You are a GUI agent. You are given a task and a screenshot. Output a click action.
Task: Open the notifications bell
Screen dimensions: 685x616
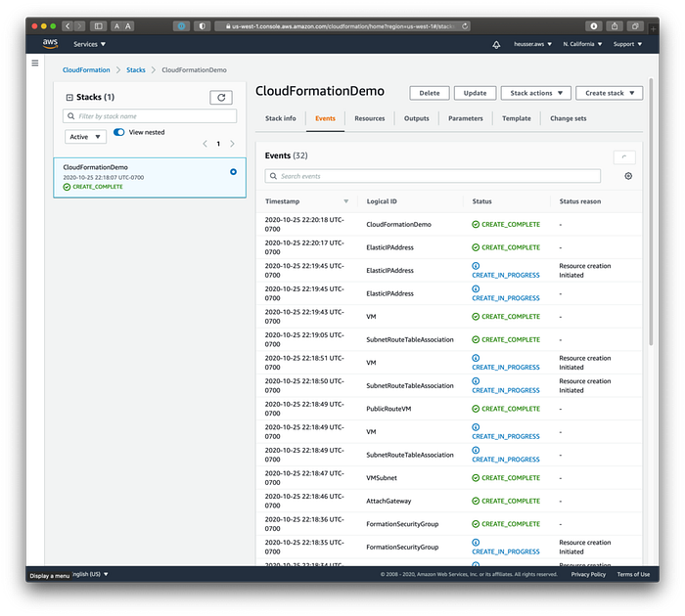[496, 45]
